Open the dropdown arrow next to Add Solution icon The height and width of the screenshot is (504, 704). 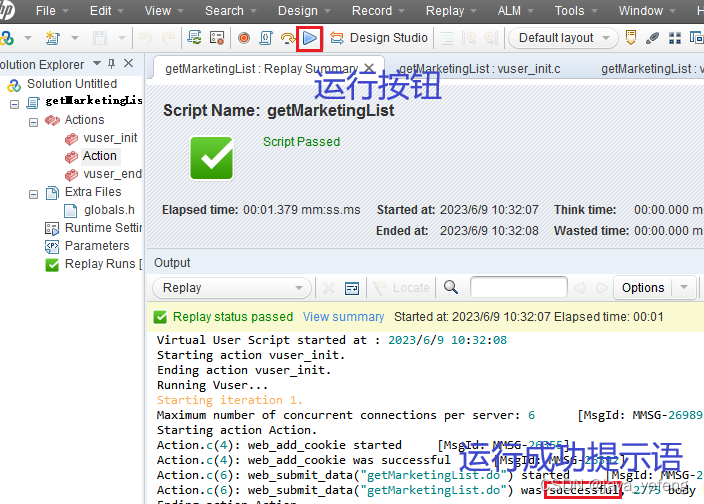[x=28, y=38]
